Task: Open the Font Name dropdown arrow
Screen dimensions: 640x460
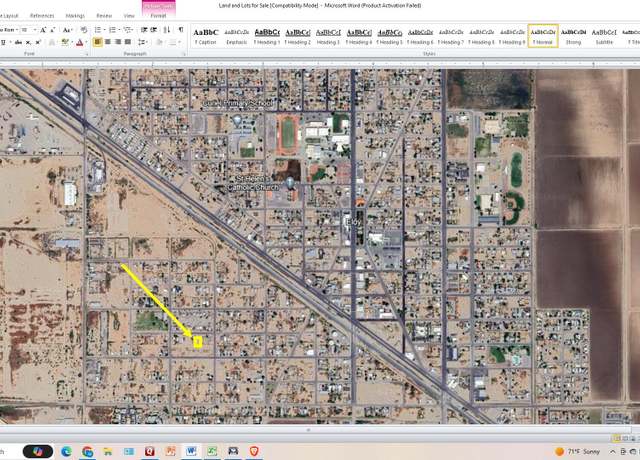Action: tap(17, 30)
